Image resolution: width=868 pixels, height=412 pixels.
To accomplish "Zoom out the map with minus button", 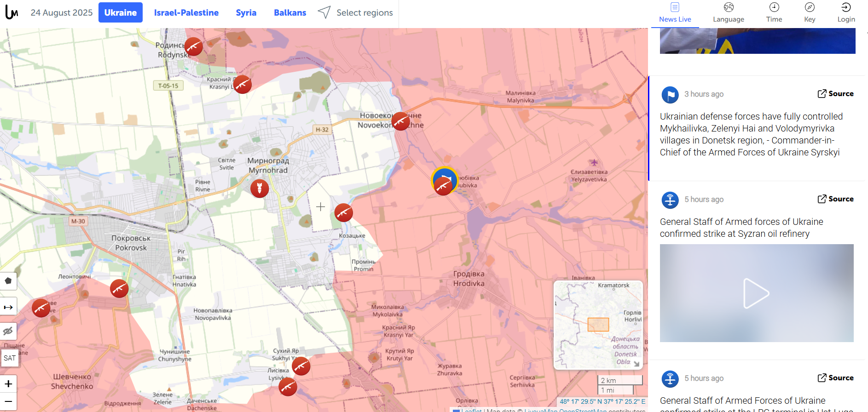I will click(8, 401).
